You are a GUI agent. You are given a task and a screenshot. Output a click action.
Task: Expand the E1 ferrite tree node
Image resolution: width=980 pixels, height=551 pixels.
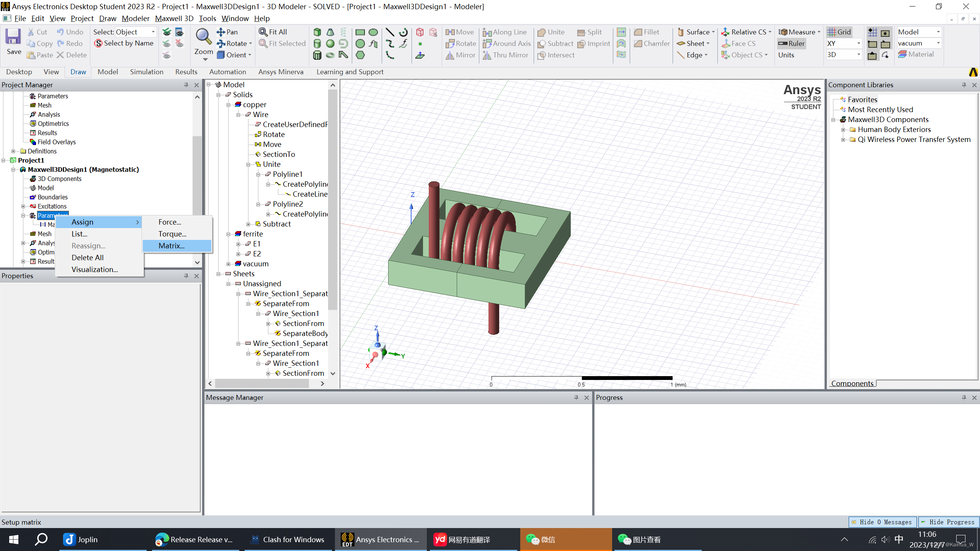[x=238, y=244]
